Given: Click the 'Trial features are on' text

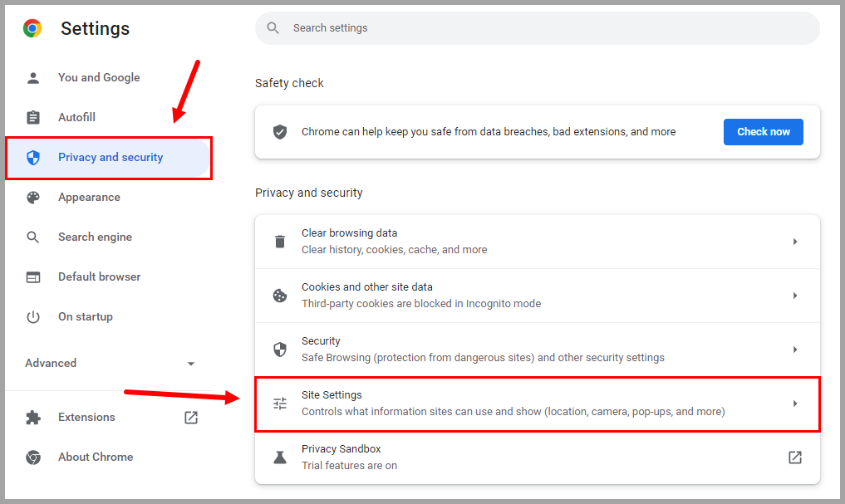Looking at the screenshot, I should [349, 465].
